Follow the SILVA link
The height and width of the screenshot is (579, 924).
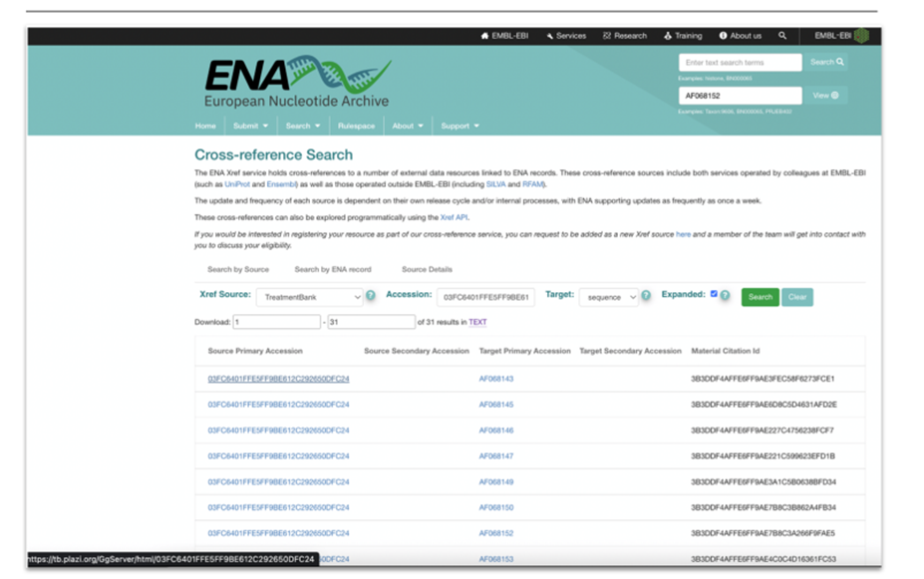(495, 184)
